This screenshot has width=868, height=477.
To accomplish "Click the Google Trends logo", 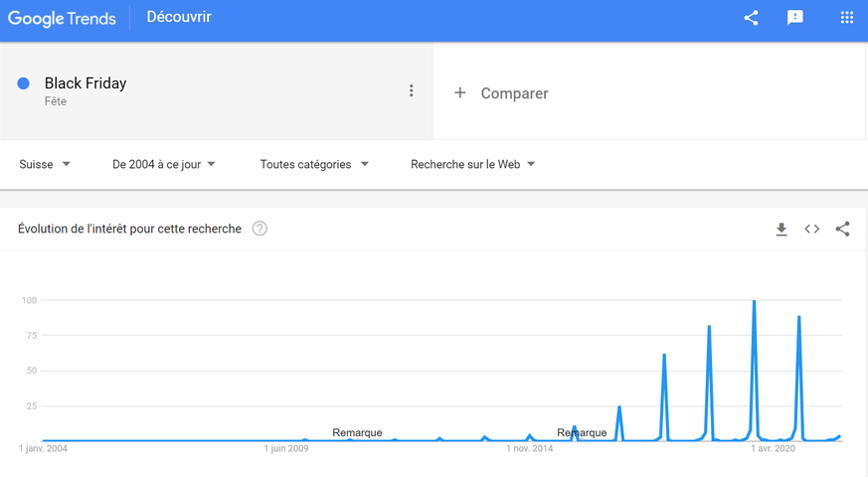I will [x=62, y=18].
